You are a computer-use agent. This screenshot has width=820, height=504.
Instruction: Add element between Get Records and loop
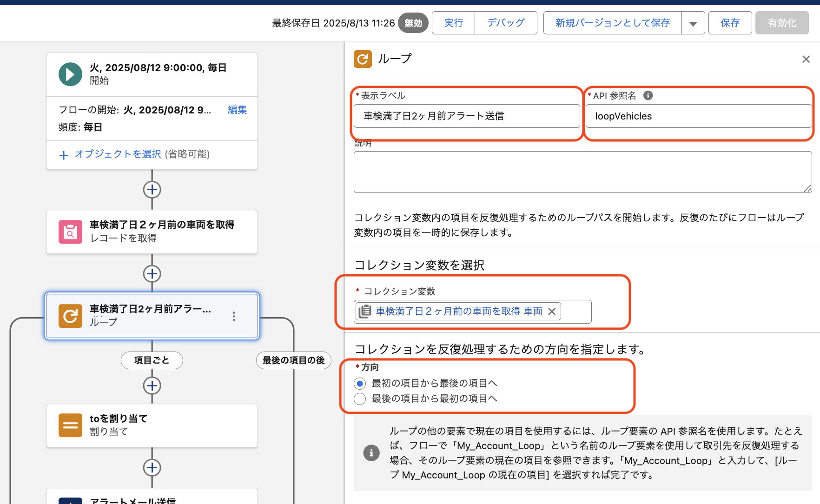(x=152, y=274)
